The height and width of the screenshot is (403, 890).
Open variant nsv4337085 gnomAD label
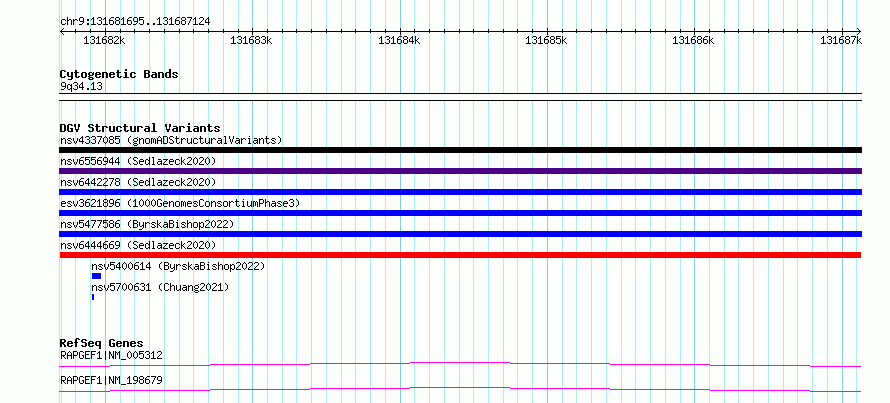(171, 140)
